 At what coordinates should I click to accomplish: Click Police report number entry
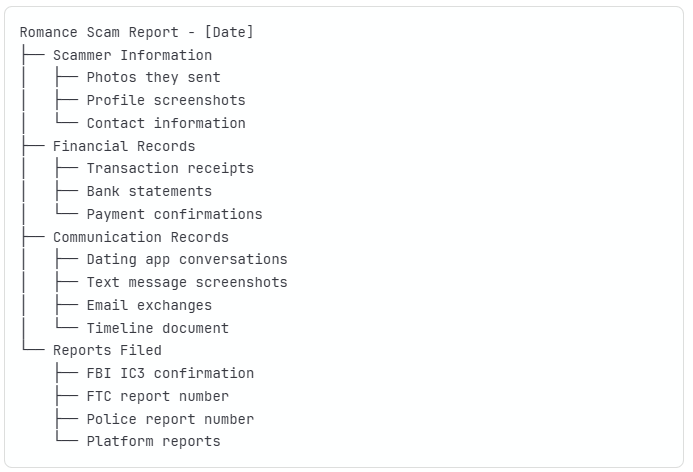pyautogui.click(x=170, y=419)
